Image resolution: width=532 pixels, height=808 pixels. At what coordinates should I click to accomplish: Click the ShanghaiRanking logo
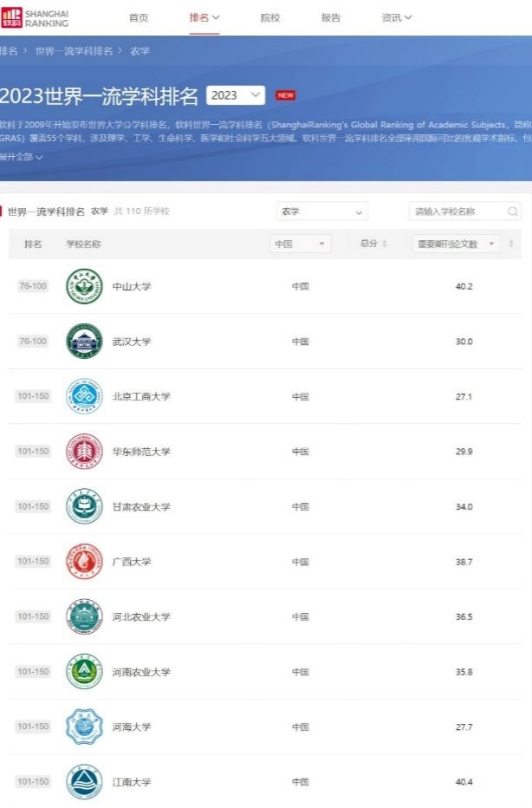point(35,17)
